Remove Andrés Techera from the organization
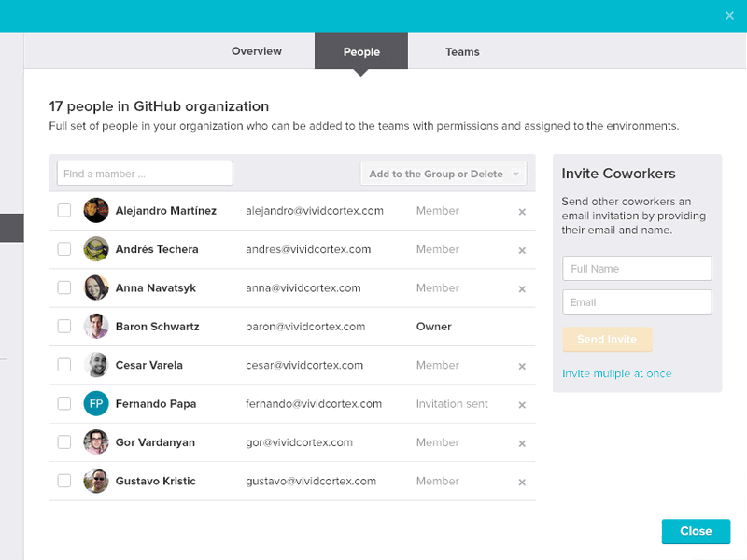Screen dimensions: 747x560 [x=522, y=250]
